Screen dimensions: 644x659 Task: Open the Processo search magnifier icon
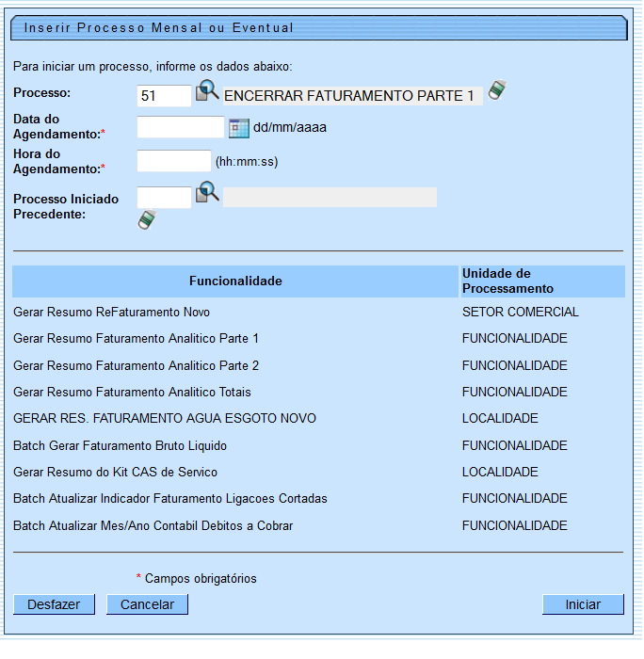[x=207, y=92]
